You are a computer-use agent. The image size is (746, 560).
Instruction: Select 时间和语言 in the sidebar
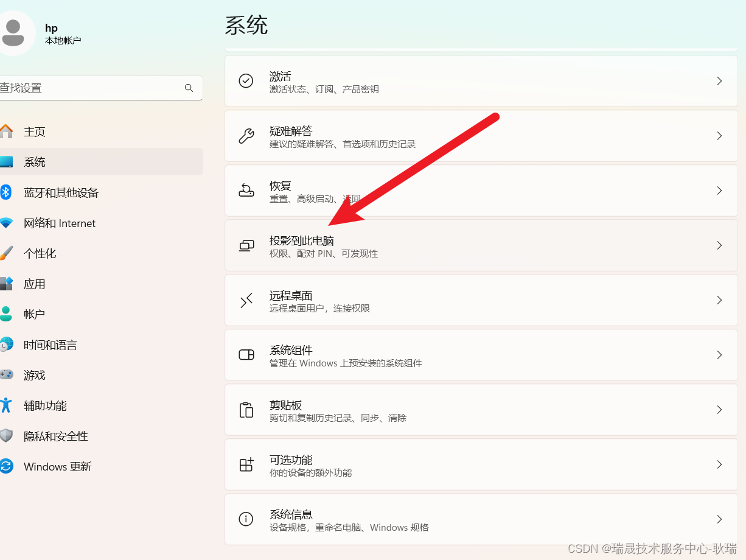pos(101,345)
